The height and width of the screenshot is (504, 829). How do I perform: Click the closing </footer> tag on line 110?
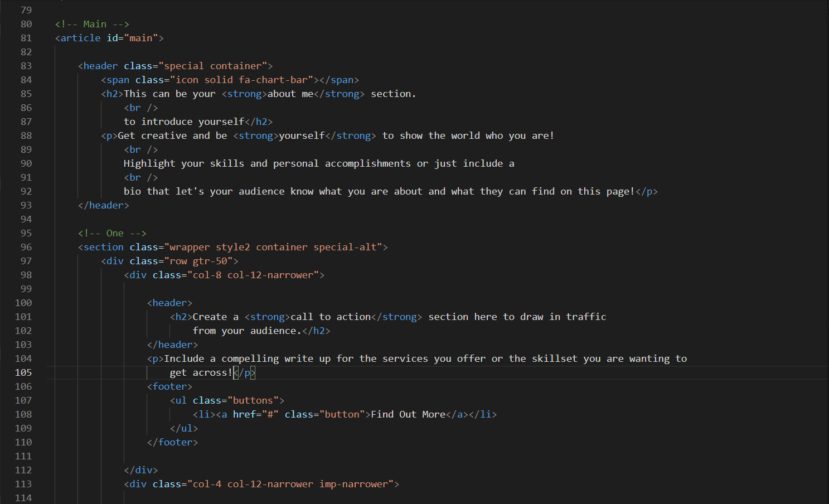click(173, 442)
